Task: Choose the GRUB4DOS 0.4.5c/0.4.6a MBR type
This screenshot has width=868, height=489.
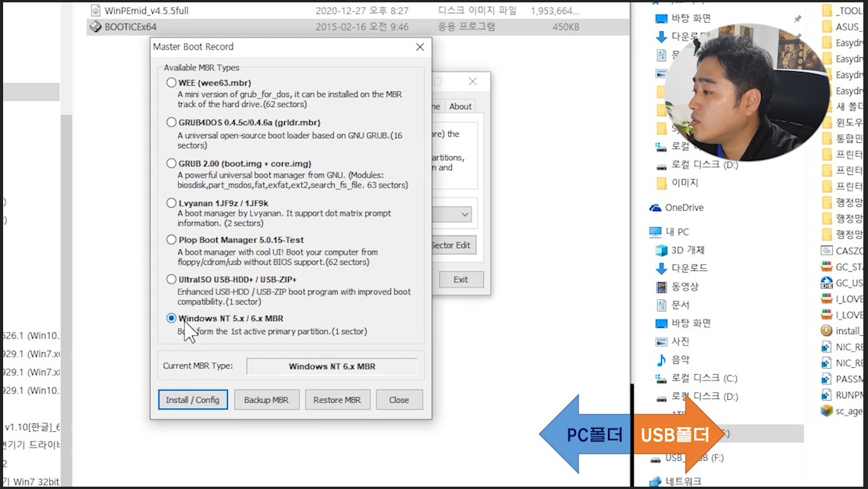Action: click(171, 123)
